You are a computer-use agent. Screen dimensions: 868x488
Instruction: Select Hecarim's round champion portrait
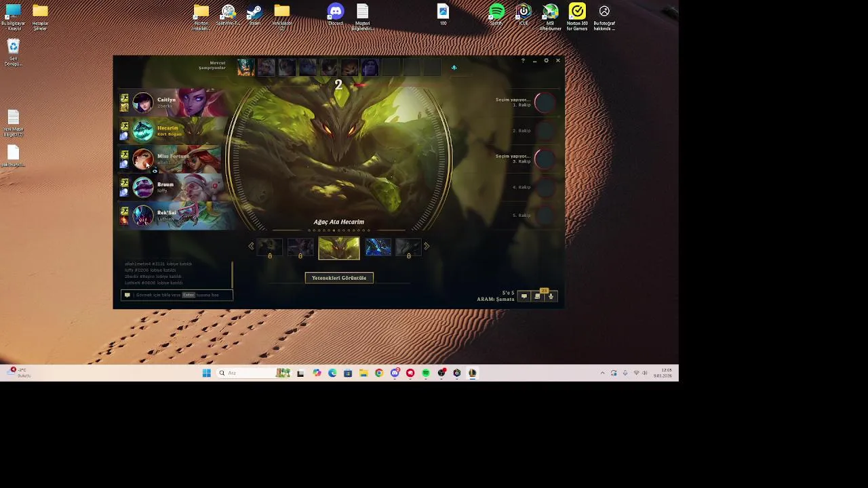(143, 130)
